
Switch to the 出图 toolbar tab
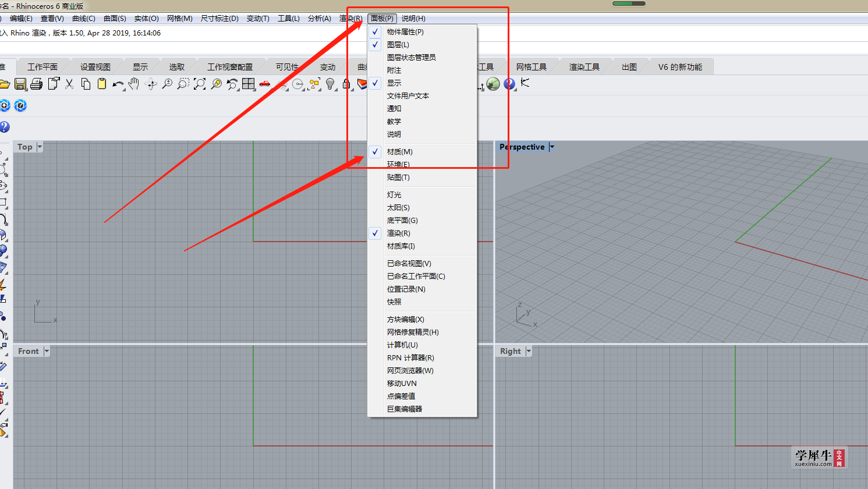tap(629, 67)
